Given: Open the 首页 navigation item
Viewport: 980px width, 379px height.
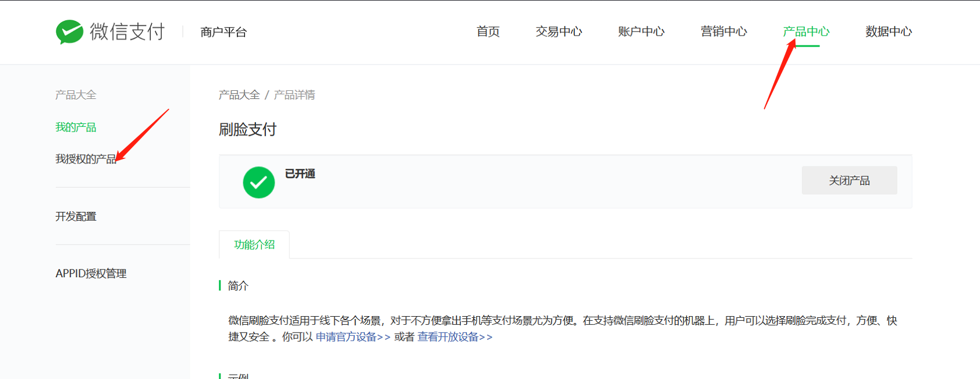Looking at the screenshot, I should click(x=488, y=31).
